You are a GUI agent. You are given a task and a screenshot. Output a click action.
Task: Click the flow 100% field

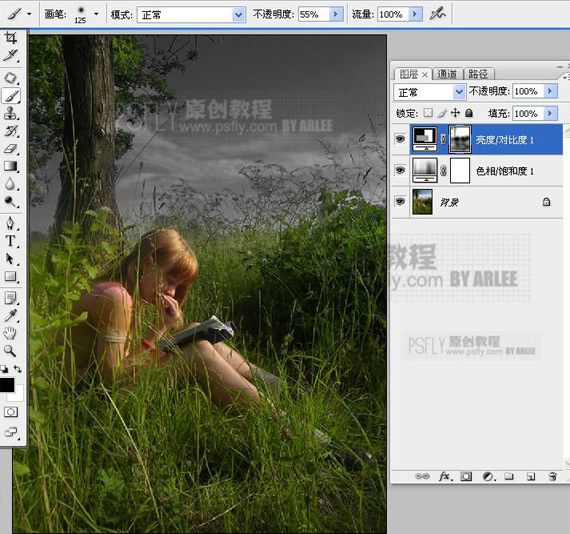point(393,15)
